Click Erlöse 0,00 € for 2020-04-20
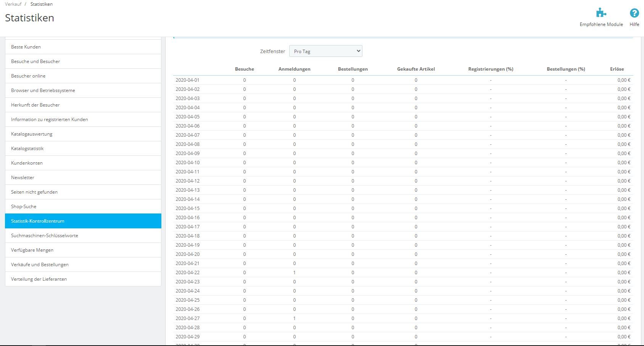644x346 pixels. pyautogui.click(x=624, y=254)
